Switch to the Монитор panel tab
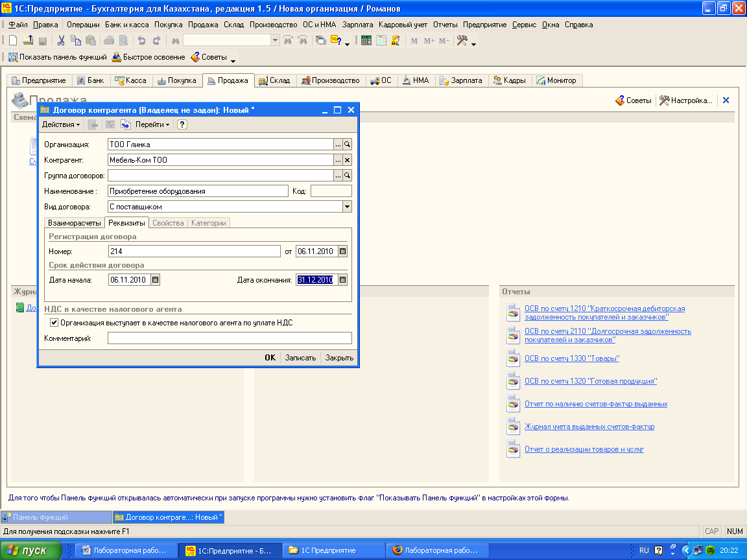 click(x=556, y=80)
